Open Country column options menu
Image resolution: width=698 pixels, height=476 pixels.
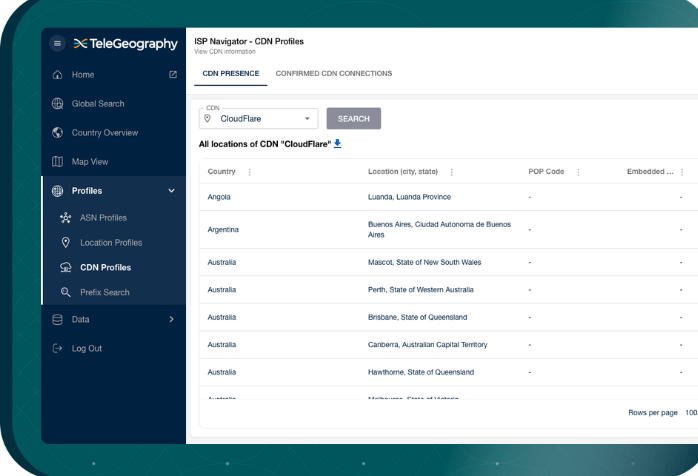249,172
